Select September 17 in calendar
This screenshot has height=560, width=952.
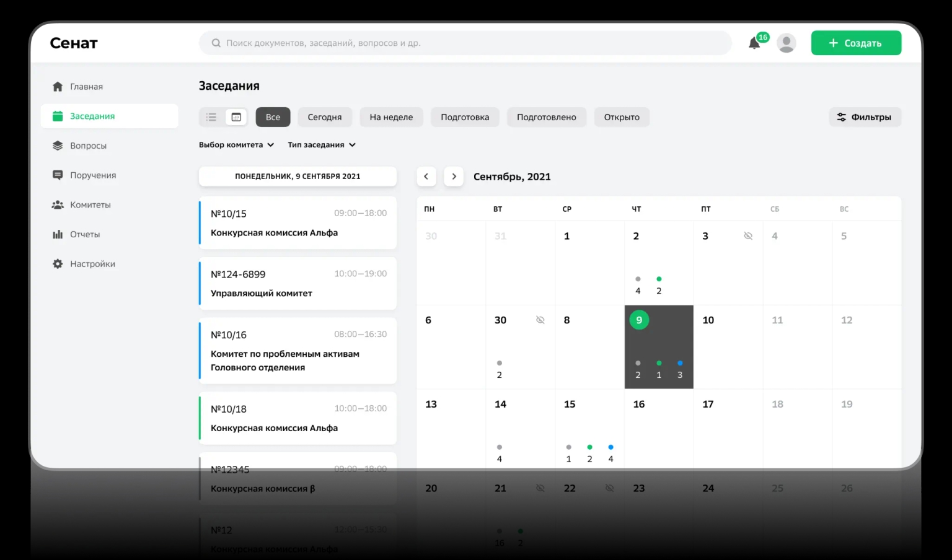click(728, 431)
